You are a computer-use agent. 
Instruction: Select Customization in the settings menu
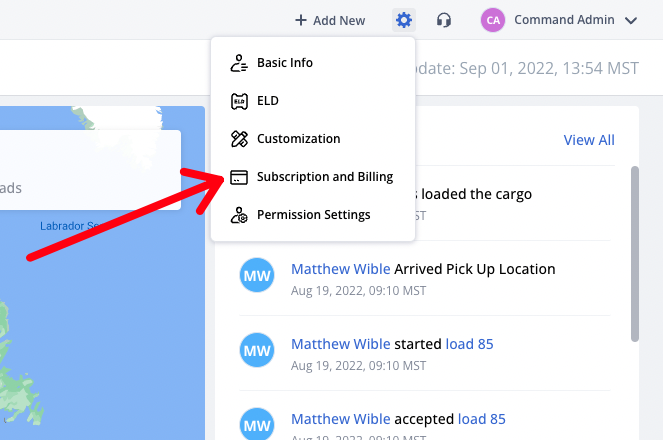pos(312,139)
